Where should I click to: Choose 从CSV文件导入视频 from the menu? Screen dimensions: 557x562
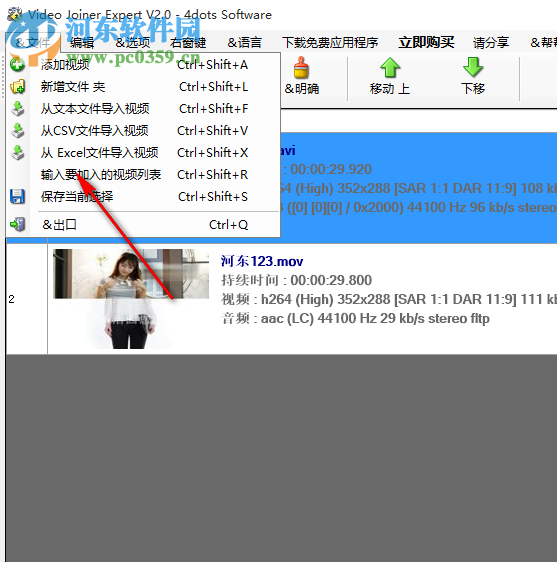[x=143, y=131]
